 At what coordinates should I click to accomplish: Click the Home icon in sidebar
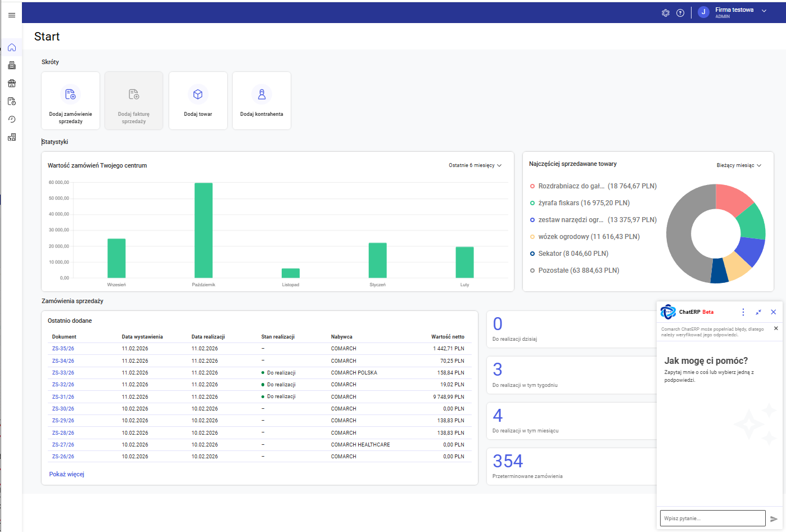pos(11,47)
